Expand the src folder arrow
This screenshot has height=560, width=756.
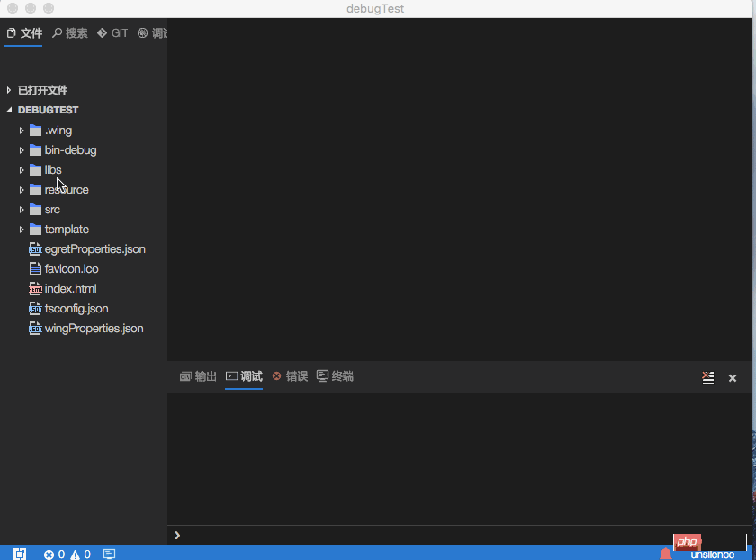22,210
